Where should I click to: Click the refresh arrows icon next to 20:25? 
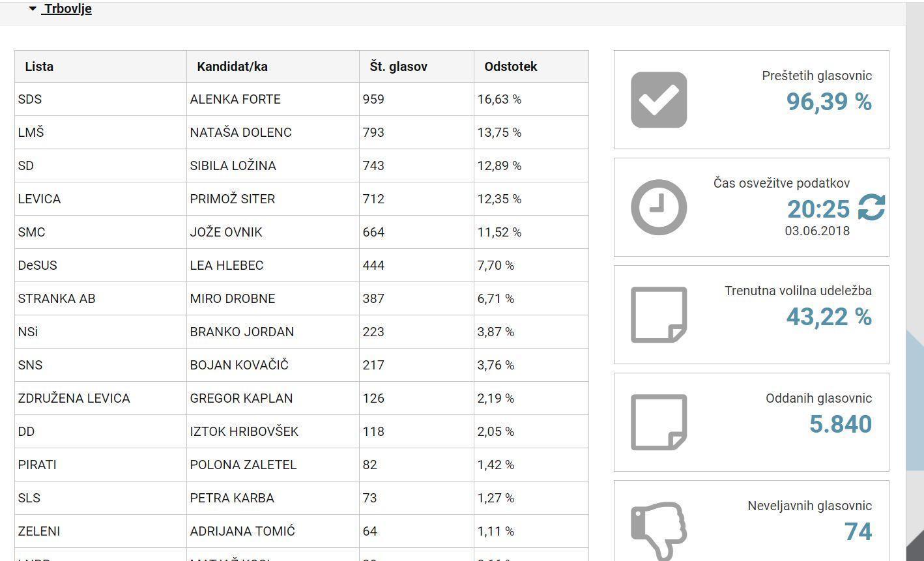pos(871,208)
